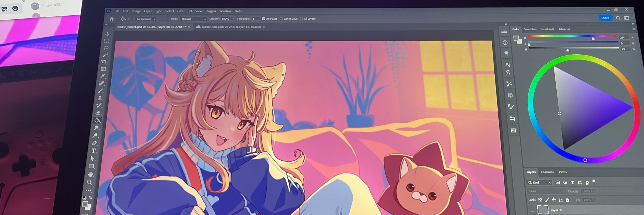Open the Edit menu

(x=126, y=11)
